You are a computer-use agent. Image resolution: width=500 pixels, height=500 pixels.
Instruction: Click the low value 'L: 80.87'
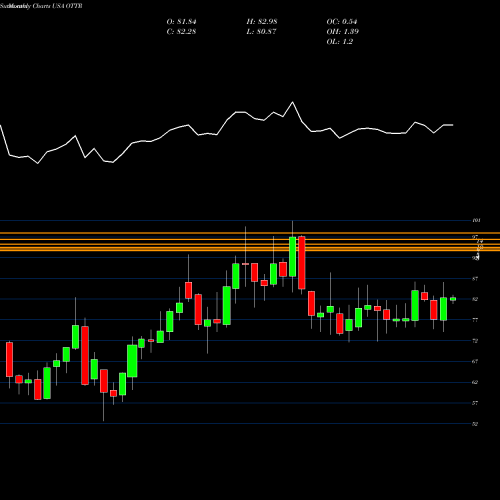pos(261,32)
